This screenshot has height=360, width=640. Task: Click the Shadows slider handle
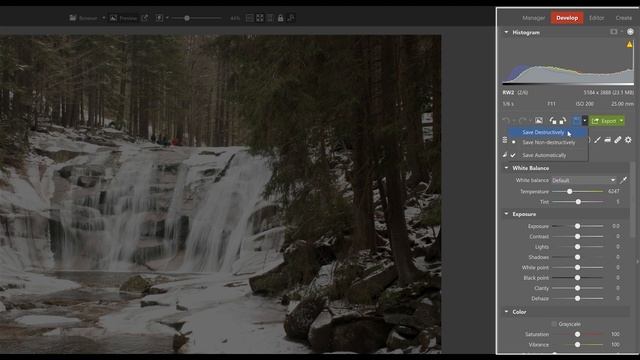click(578, 257)
